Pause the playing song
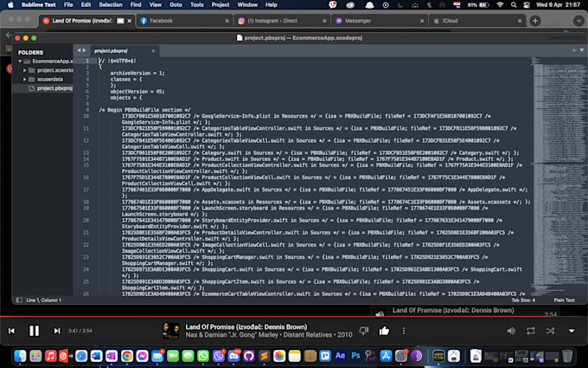 point(34,331)
